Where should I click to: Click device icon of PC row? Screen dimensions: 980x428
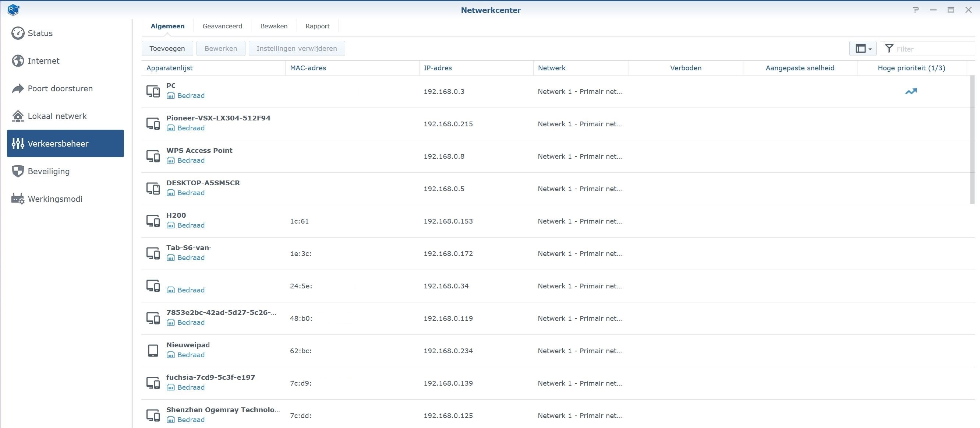[x=153, y=91]
